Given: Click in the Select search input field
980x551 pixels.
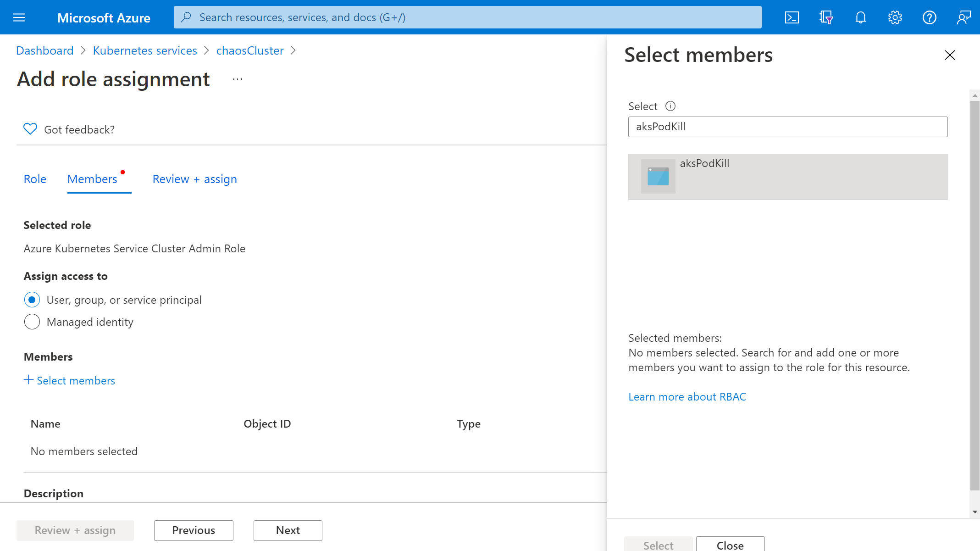Looking at the screenshot, I should point(788,126).
